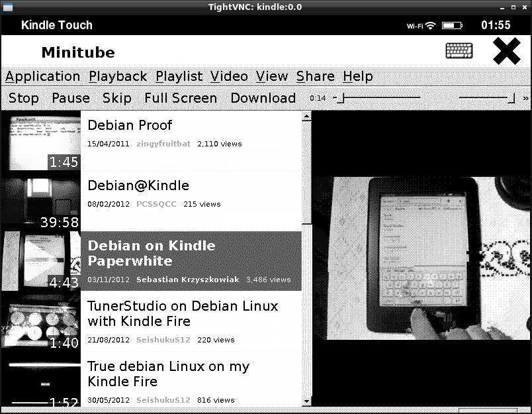The image size is (532, 414).
Task: Click the playing video area
Action: pos(421,258)
